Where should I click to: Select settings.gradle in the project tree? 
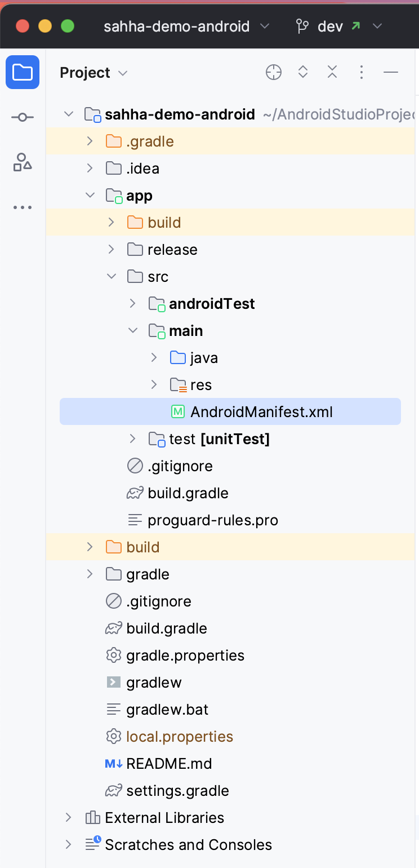177,790
